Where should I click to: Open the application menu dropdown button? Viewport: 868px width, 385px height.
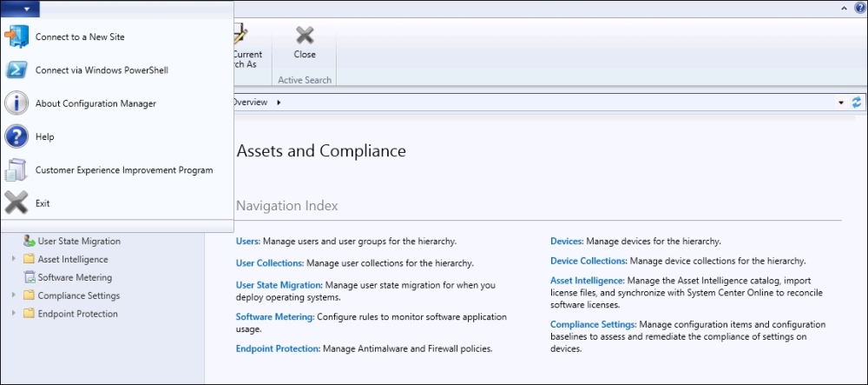click(21, 8)
